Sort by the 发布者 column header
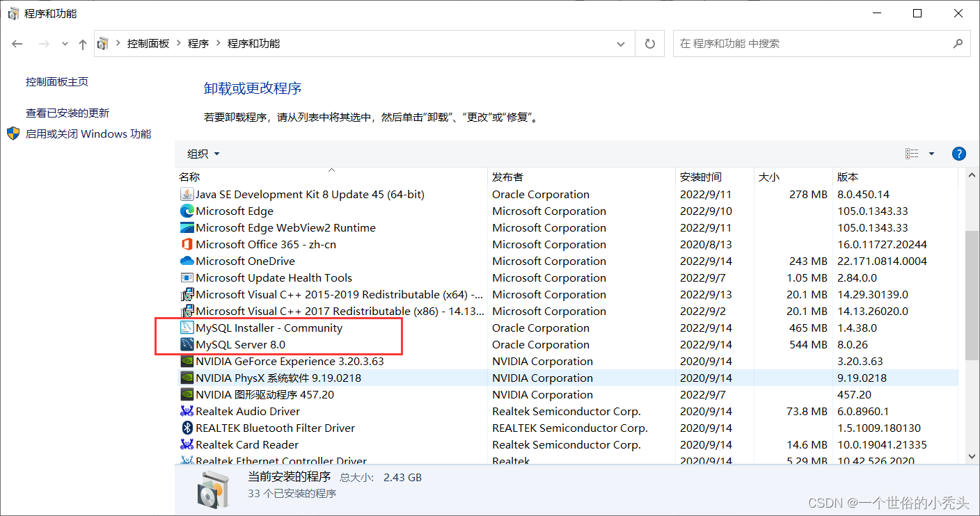980x516 pixels. click(x=581, y=177)
